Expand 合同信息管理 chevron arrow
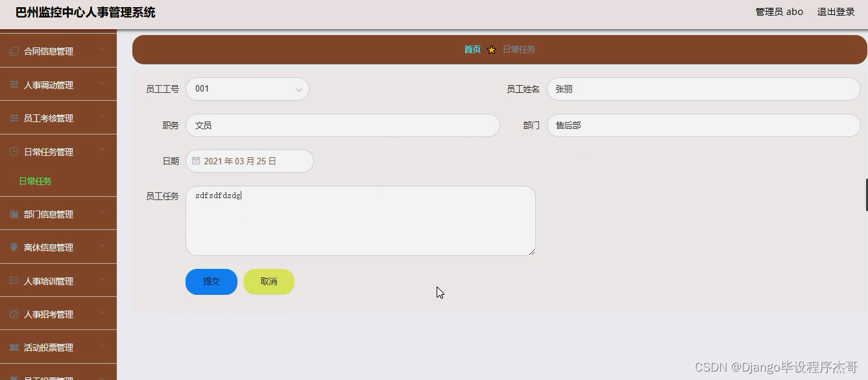This screenshot has height=380, width=868. (102, 50)
